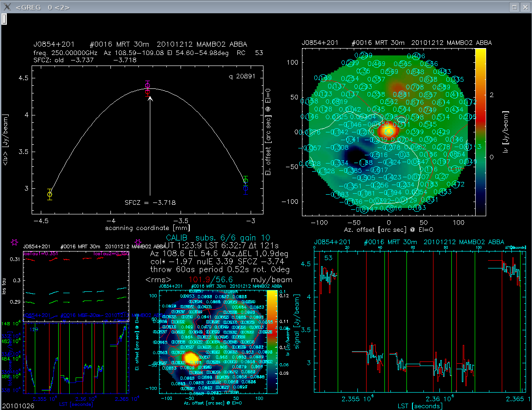The width and height of the screenshot is (532, 410).
Task: Click the magenta star left of the CALIB text
Action: tap(137, 241)
